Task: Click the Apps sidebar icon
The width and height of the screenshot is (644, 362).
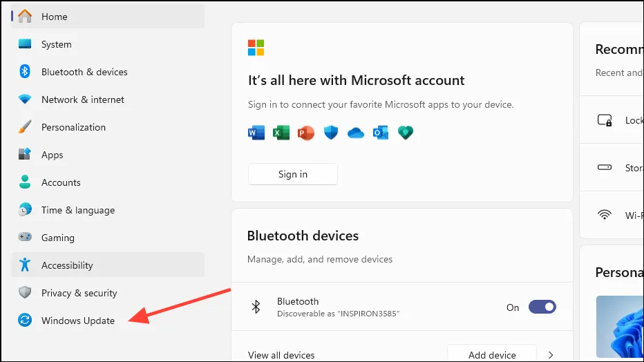Action: [x=25, y=154]
